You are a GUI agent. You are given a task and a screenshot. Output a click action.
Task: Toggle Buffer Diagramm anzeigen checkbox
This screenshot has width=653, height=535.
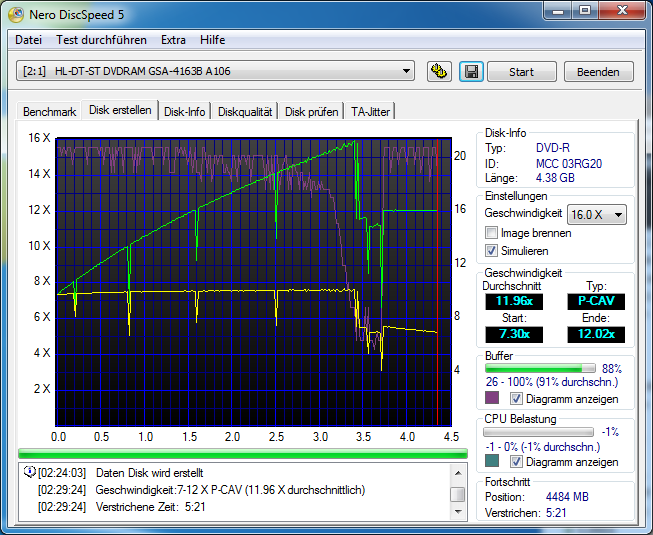click(516, 398)
